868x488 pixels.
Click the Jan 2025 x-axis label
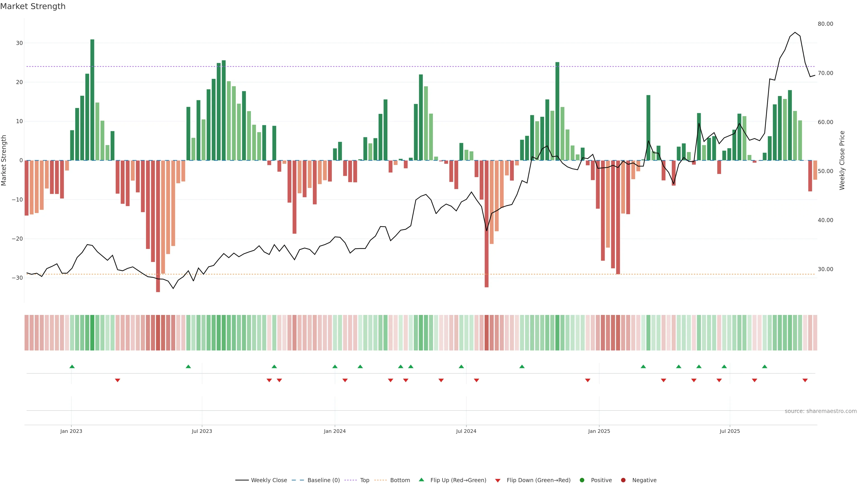[599, 431]
